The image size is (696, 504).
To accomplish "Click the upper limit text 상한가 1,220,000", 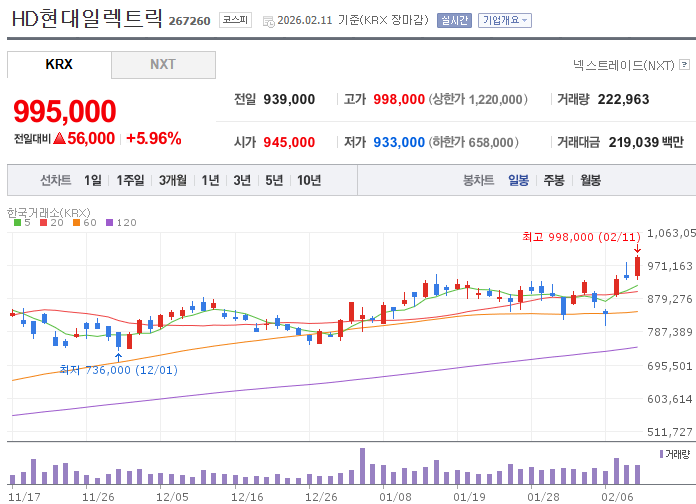I will coord(478,99).
